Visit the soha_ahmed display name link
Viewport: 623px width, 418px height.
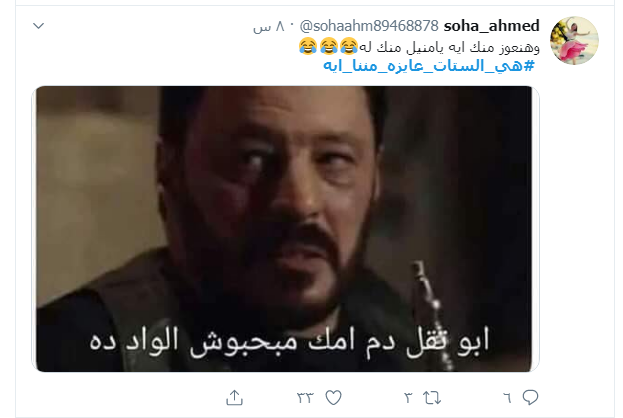[491, 26]
